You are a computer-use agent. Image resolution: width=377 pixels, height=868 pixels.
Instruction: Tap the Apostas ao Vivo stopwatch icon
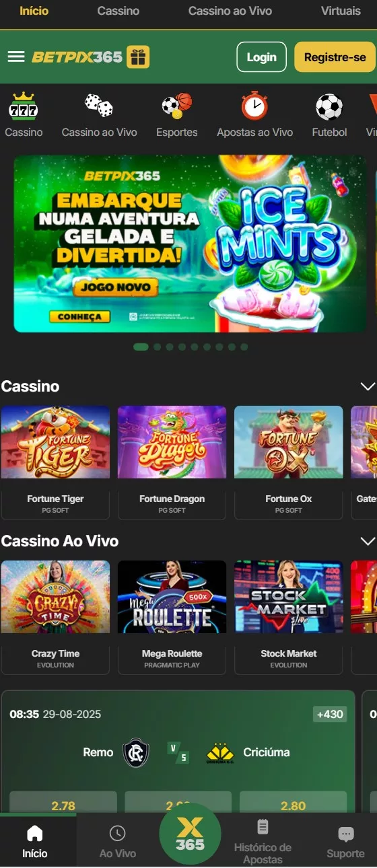[254, 106]
